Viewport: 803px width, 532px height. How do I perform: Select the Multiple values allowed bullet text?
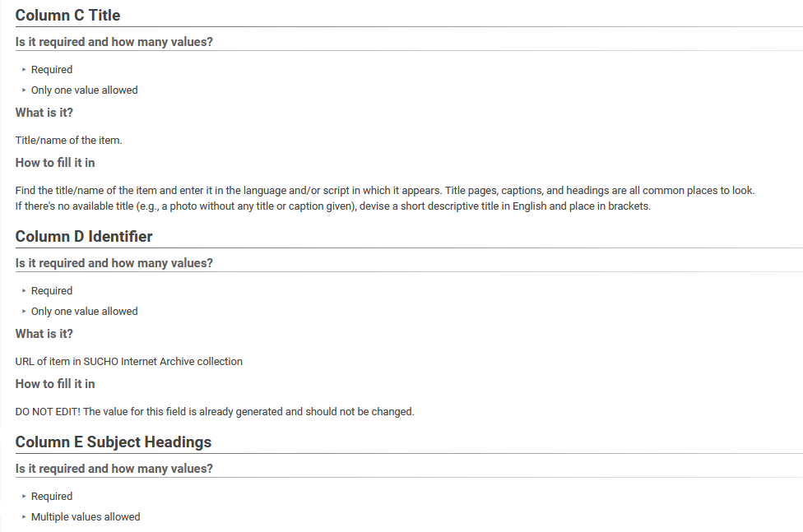(86, 516)
